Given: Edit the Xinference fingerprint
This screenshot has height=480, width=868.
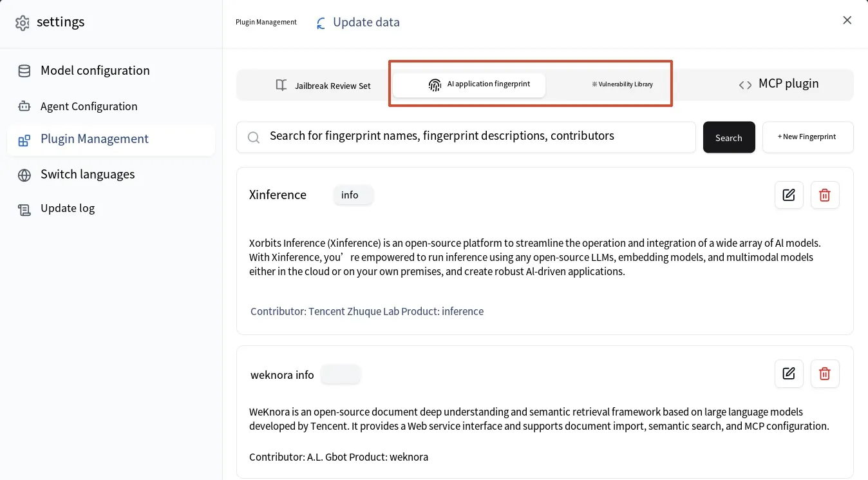Looking at the screenshot, I should tap(789, 195).
